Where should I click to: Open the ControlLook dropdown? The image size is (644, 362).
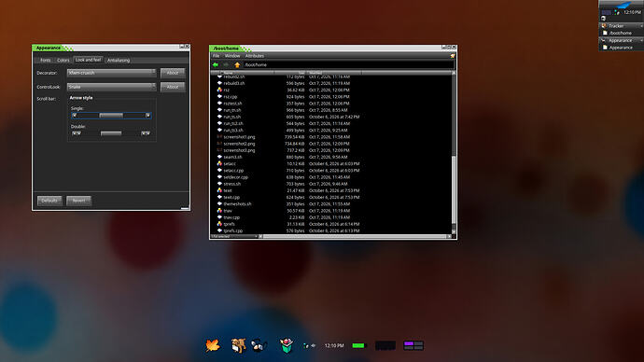coord(111,87)
